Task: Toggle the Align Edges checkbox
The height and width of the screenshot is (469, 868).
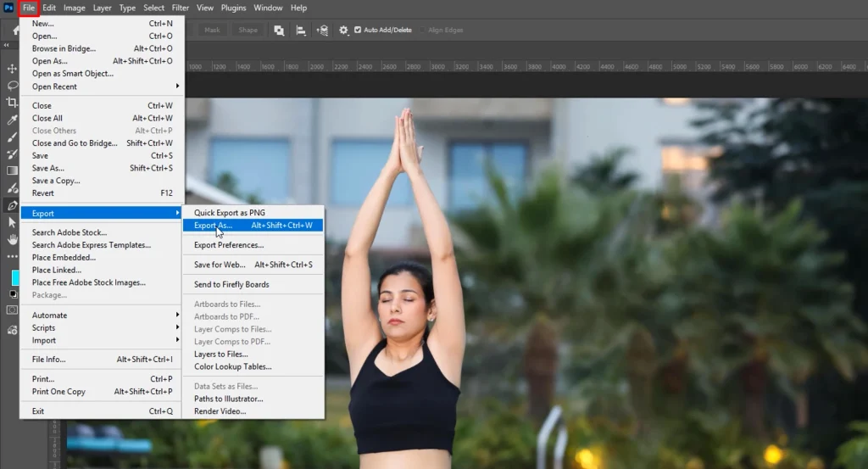Action: pyautogui.click(x=422, y=30)
